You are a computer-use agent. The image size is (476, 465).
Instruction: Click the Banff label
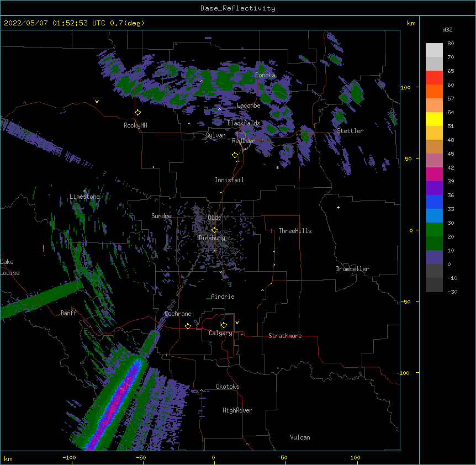(68, 313)
